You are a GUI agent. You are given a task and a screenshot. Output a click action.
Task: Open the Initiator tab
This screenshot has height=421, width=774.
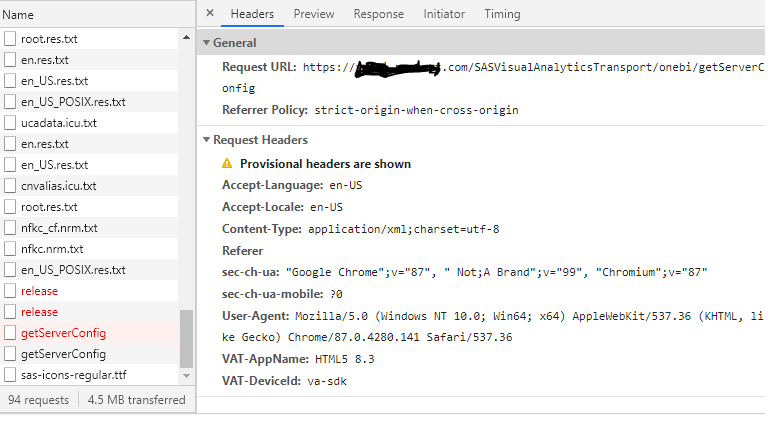click(444, 14)
